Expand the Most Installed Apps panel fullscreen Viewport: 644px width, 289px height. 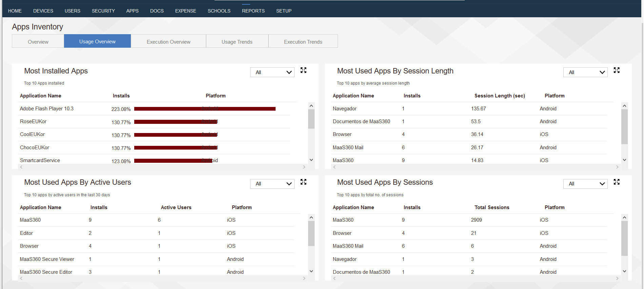(x=303, y=70)
